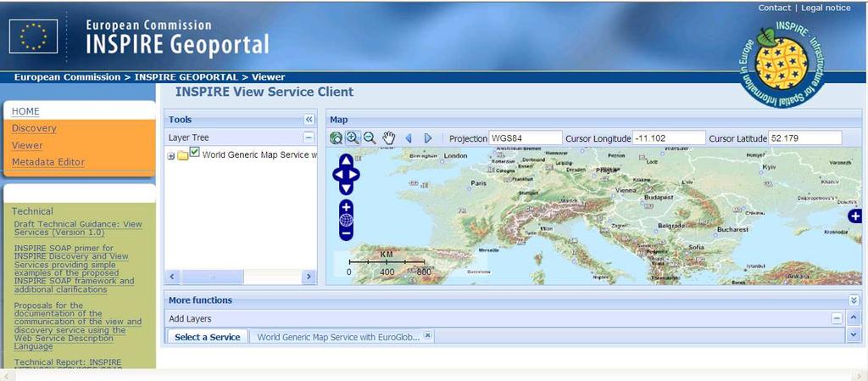Image resolution: width=868 pixels, height=381 pixels.
Task: Pan the map south with down arrow
Action: (x=346, y=189)
